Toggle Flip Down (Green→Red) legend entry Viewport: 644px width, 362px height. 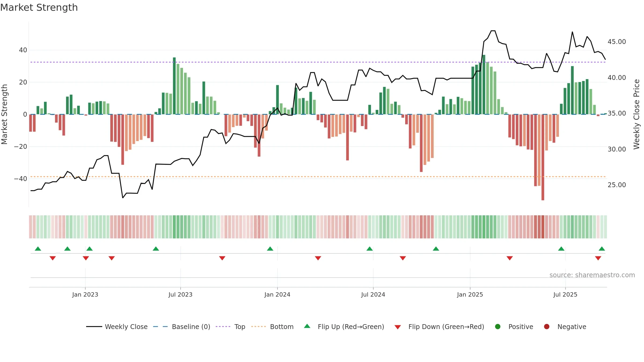pyautogui.click(x=439, y=327)
